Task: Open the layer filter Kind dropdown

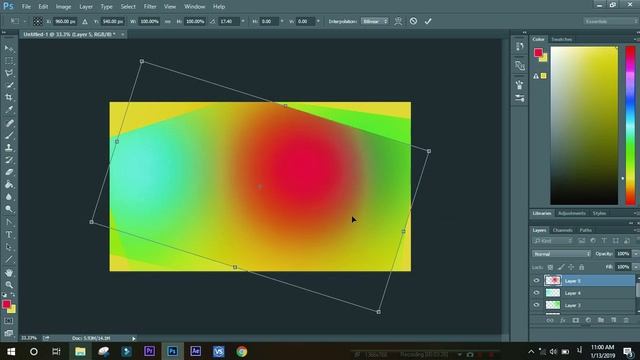Action: click(x=553, y=241)
